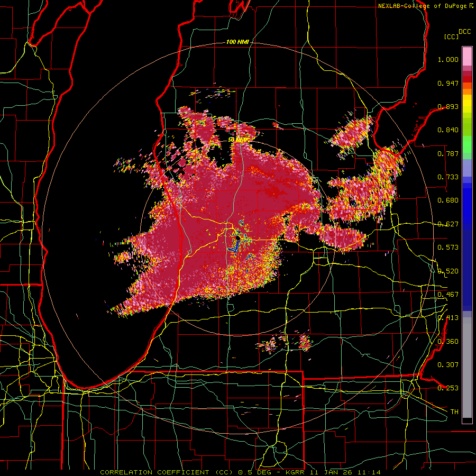The width and height of the screenshot is (476, 476).
Task: Select the 0.840 legend value
Action: click(x=448, y=130)
